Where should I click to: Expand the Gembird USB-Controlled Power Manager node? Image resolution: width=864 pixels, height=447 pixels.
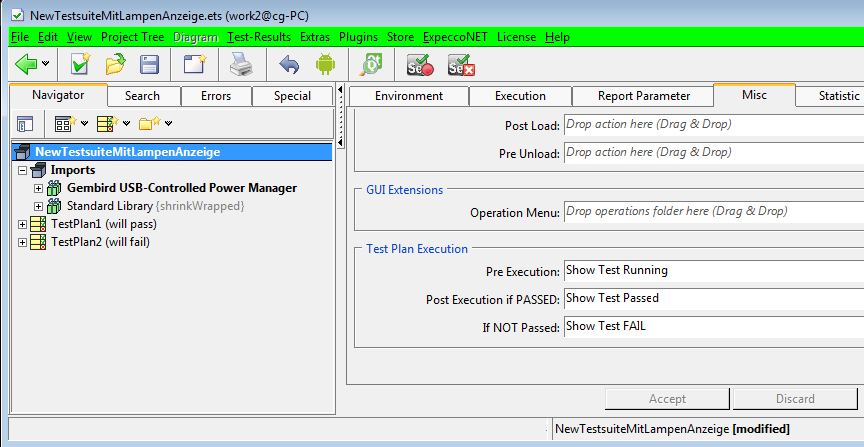click(x=39, y=188)
